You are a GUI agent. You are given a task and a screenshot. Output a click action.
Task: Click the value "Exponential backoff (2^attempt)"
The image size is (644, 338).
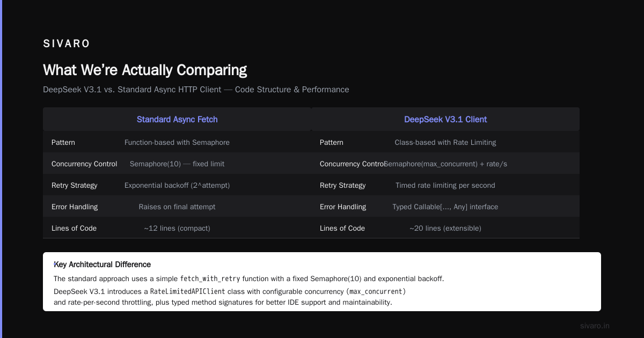point(177,185)
